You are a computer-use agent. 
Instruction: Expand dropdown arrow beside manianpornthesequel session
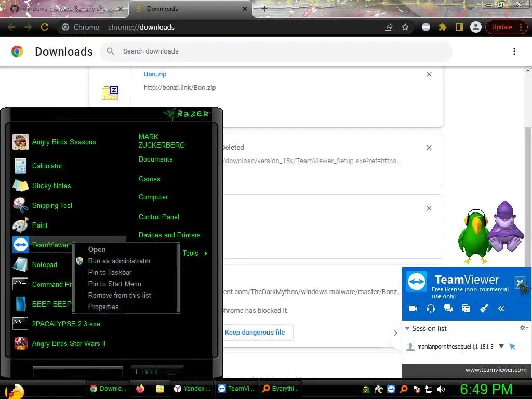[501, 347]
